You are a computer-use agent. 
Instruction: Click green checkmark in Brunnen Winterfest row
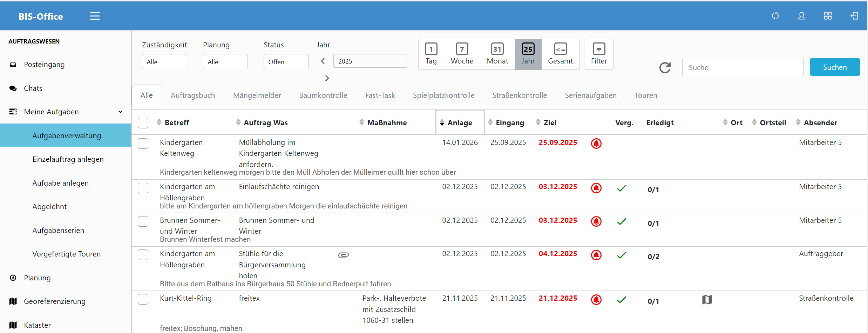[x=622, y=222]
